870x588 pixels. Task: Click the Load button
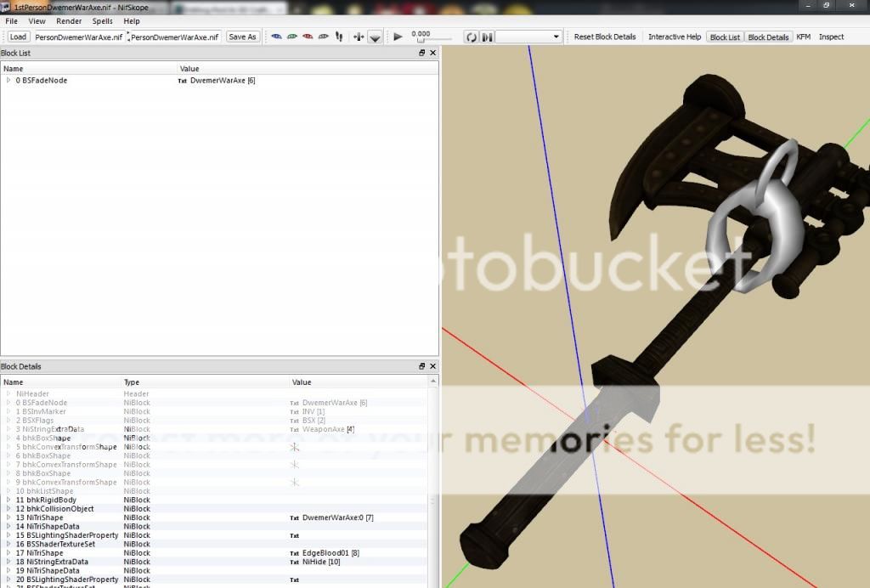coord(18,37)
